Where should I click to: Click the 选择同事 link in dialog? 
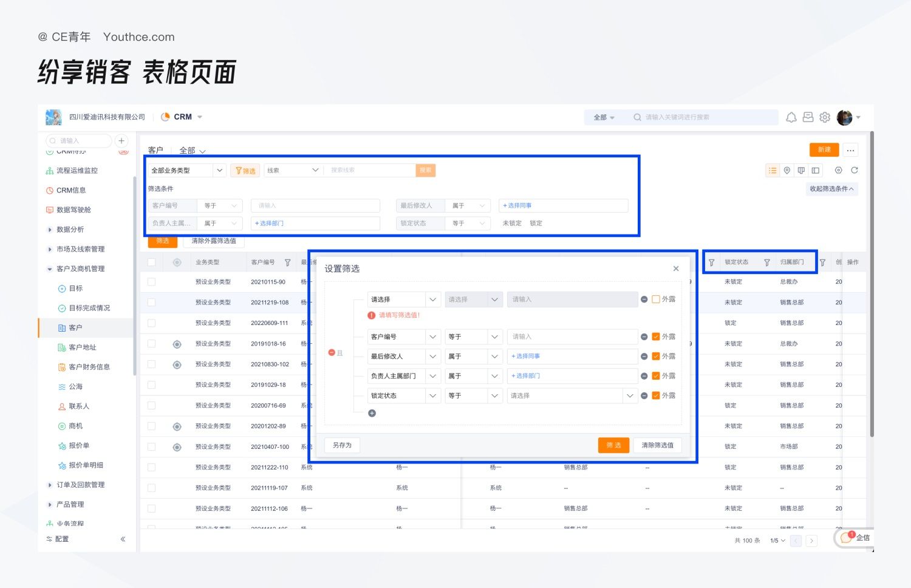point(525,357)
